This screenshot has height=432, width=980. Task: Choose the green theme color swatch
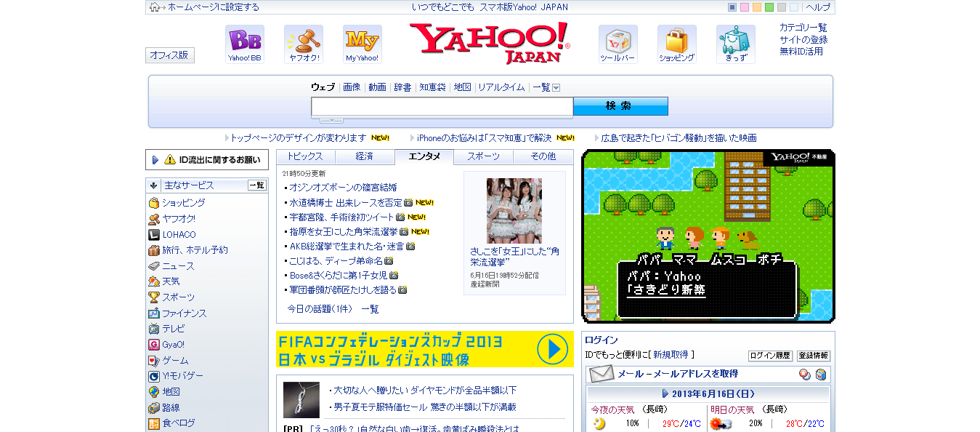click(x=769, y=7)
